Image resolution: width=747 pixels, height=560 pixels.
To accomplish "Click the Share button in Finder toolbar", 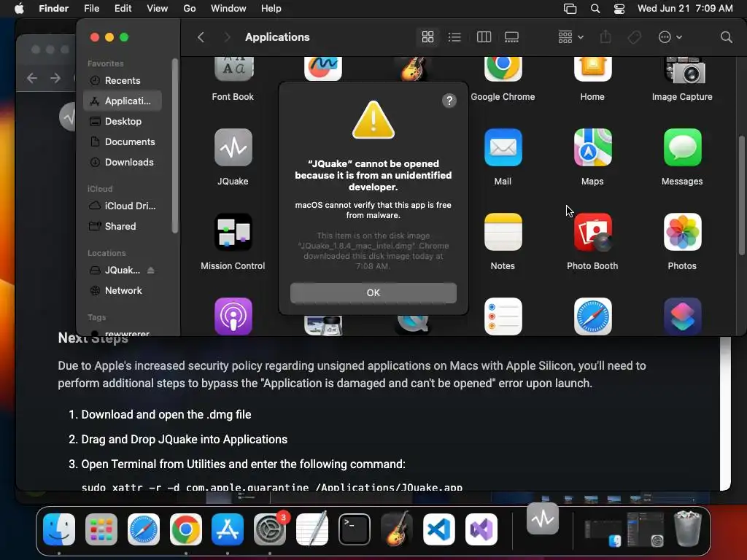I will [605, 37].
